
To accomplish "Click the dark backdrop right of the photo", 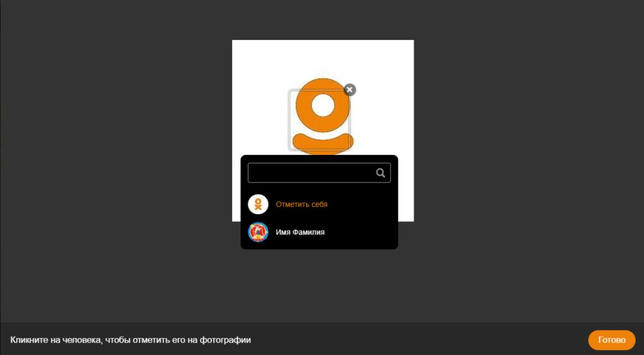I will pyautogui.click(x=525, y=149).
